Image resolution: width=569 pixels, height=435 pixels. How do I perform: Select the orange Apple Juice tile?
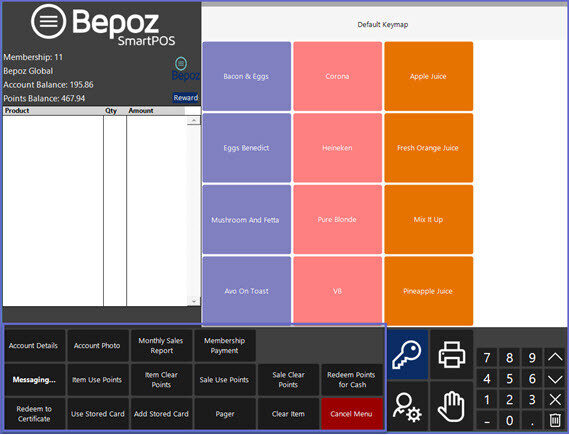(x=429, y=76)
